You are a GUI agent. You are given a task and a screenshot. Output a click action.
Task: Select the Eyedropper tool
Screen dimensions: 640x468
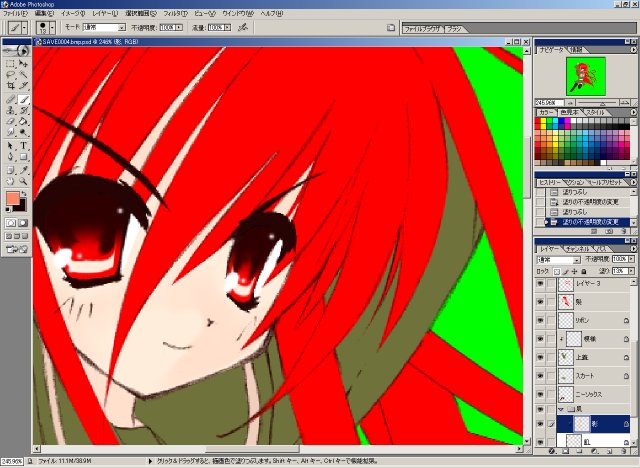(x=23, y=170)
